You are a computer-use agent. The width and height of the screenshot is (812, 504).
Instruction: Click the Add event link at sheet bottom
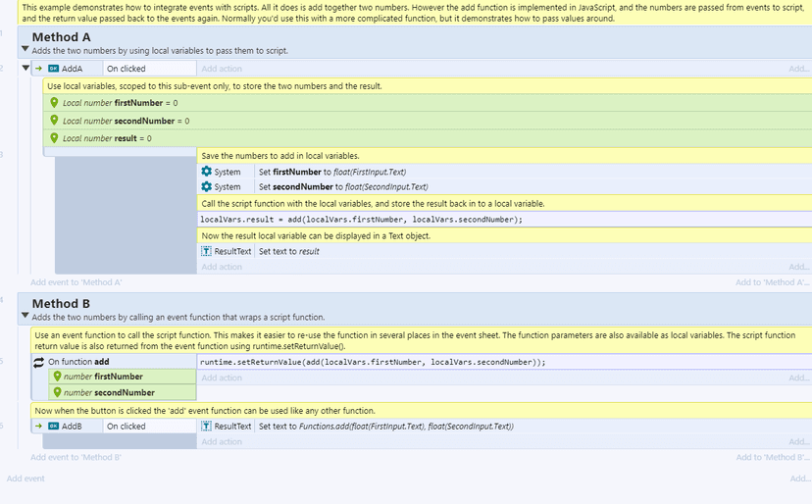pyautogui.click(x=25, y=479)
